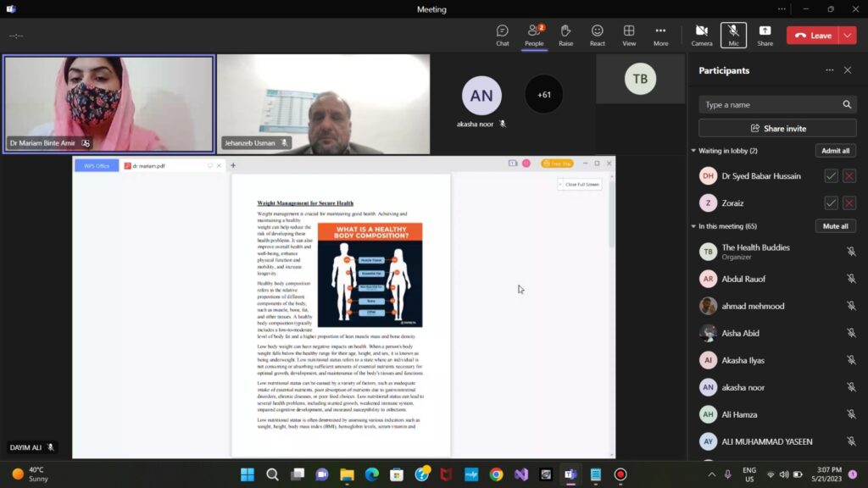Launch Microsoft Edge from taskbar

tap(372, 474)
